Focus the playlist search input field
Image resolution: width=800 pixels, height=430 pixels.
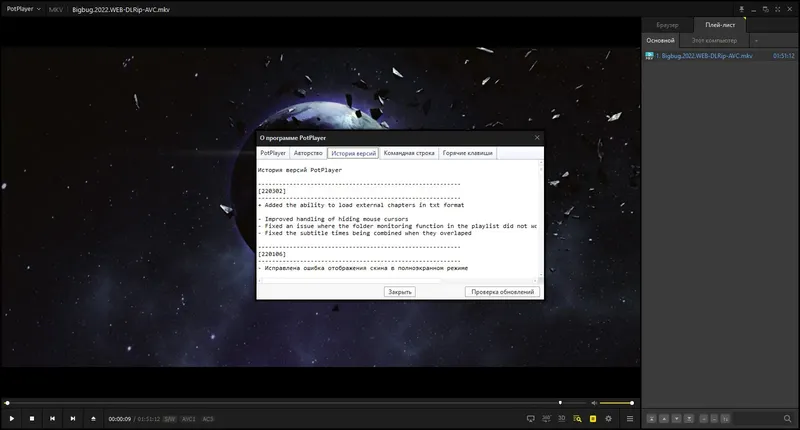click(x=758, y=419)
